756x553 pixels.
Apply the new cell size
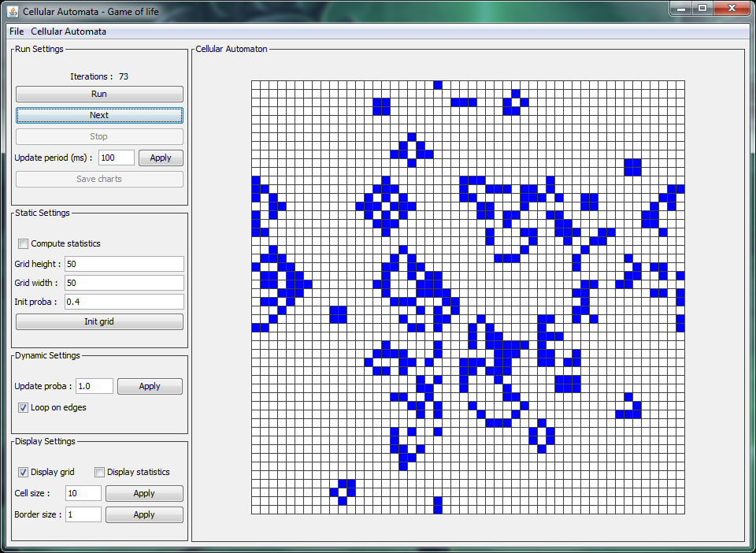[144, 493]
